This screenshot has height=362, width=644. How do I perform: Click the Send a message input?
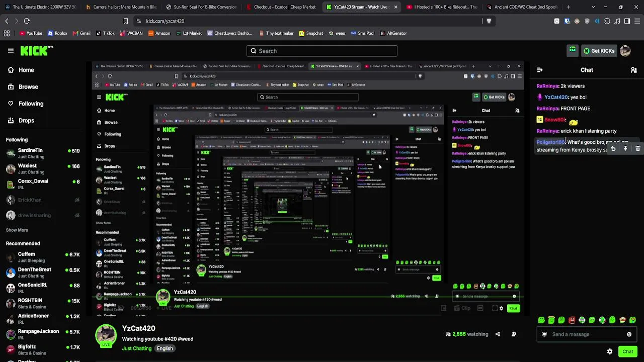(587, 334)
